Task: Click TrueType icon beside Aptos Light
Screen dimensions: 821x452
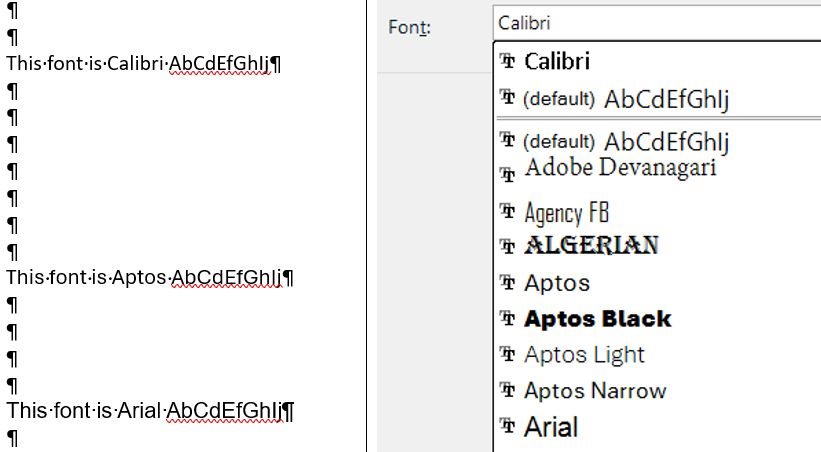Action: 507,354
